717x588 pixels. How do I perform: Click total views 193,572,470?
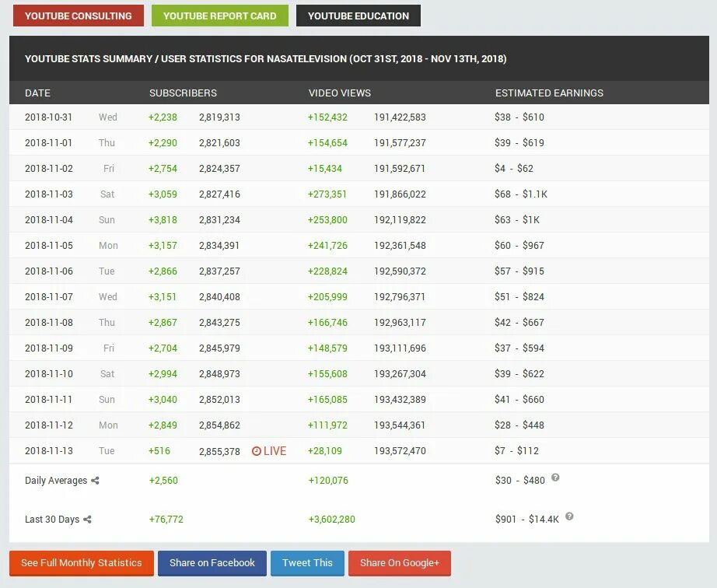[400, 451]
